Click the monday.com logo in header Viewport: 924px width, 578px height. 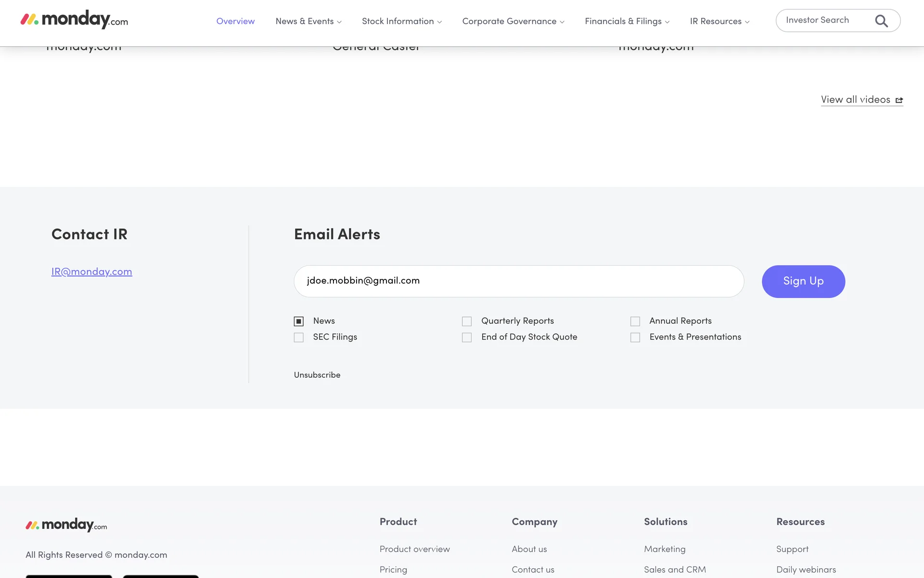tap(74, 20)
